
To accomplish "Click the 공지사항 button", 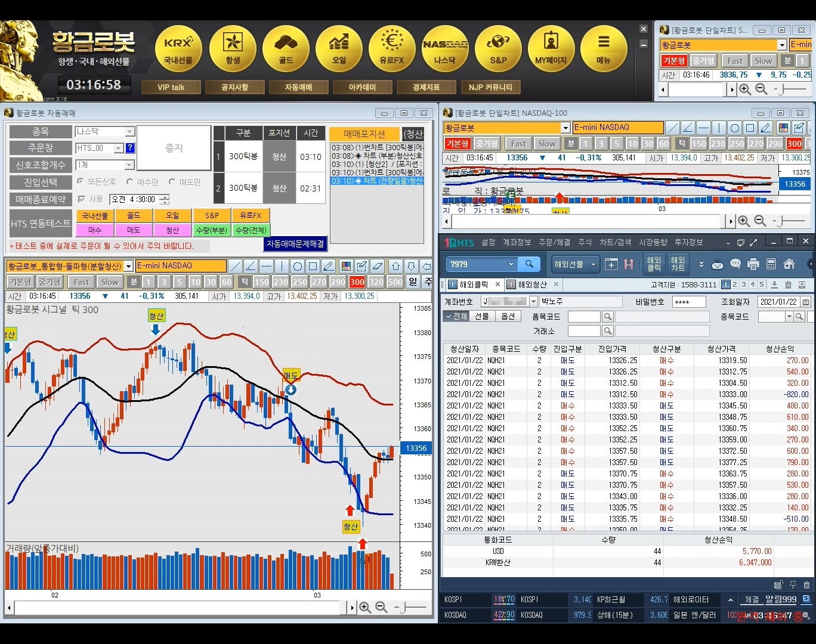I will click(235, 87).
